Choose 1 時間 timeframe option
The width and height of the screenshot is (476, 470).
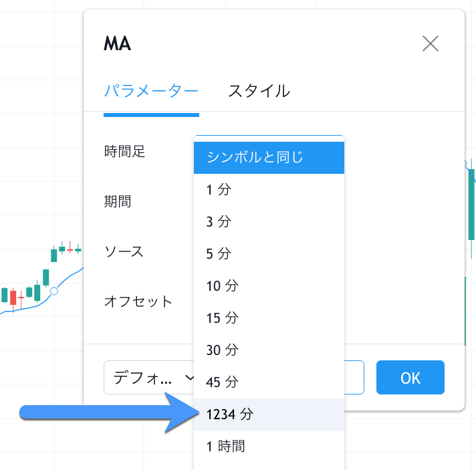(269, 446)
